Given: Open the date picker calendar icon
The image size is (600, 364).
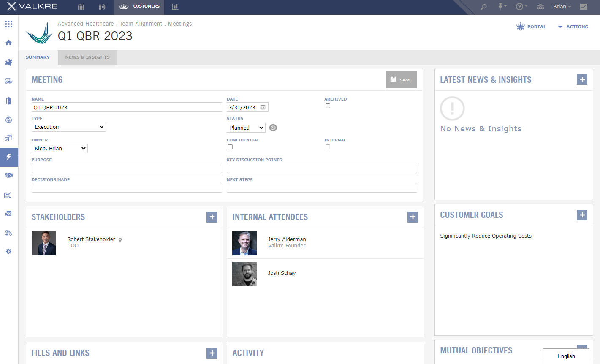Looking at the screenshot, I should coord(263,107).
